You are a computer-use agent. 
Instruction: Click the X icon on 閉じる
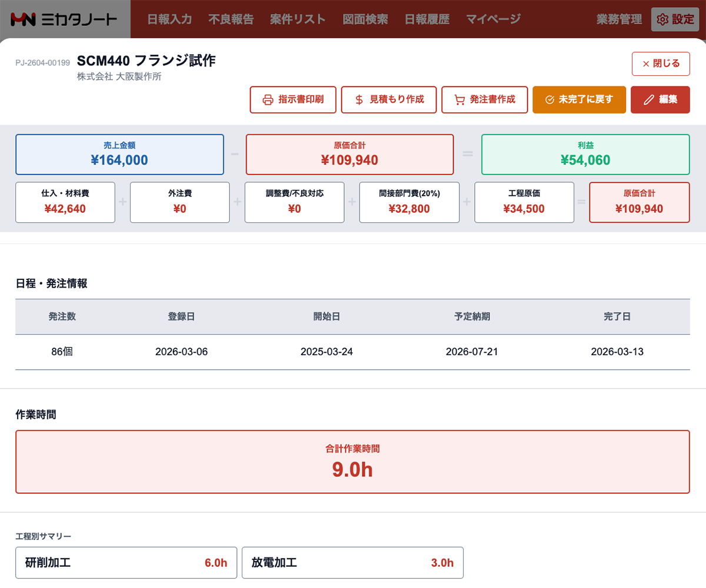point(646,64)
